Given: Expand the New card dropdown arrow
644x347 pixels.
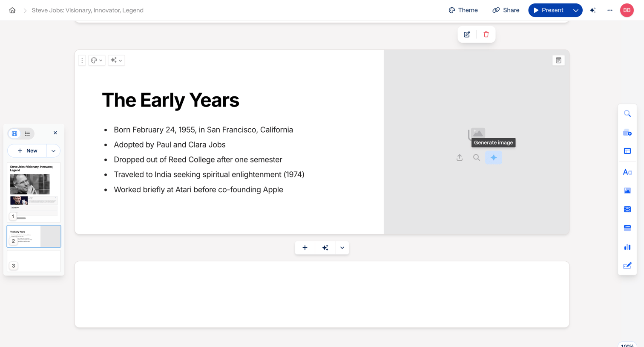Looking at the screenshot, I should [53, 151].
